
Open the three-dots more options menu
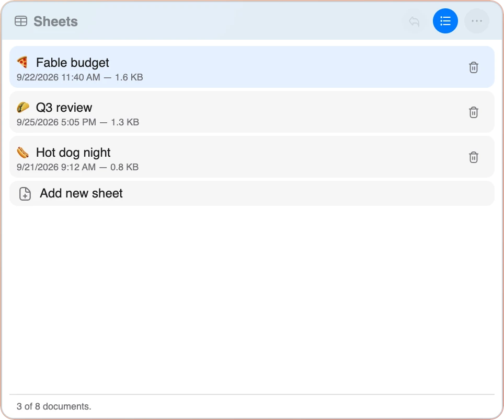click(477, 21)
